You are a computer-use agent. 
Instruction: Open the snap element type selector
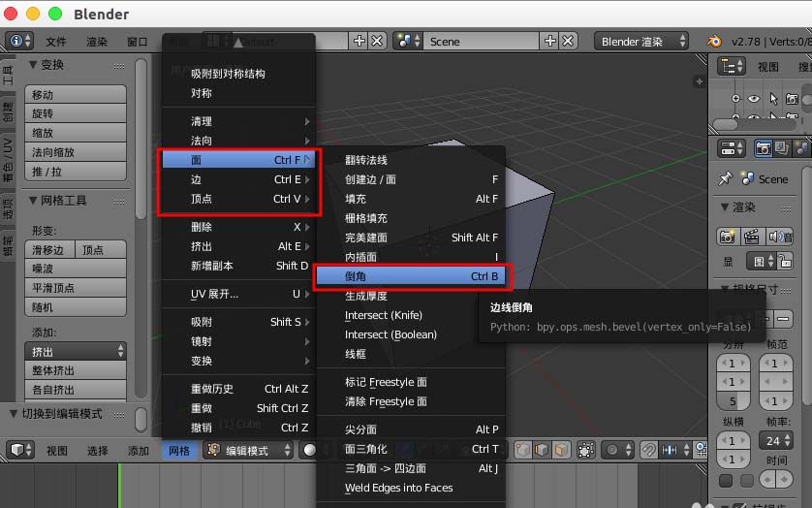(x=675, y=450)
